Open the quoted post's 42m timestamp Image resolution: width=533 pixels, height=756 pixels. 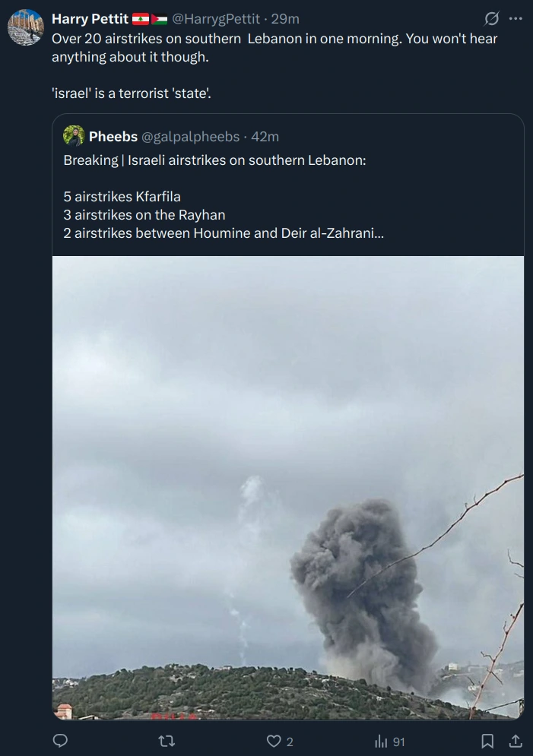(x=265, y=137)
